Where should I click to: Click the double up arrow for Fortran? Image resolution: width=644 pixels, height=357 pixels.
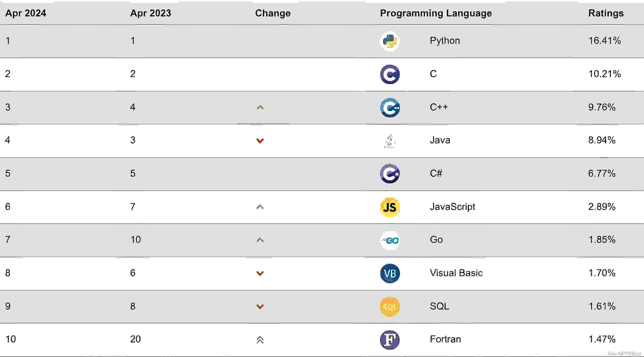click(x=260, y=340)
